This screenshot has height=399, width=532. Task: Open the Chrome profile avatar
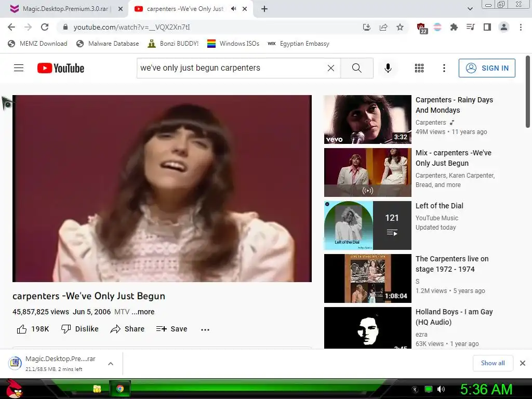click(x=504, y=27)
